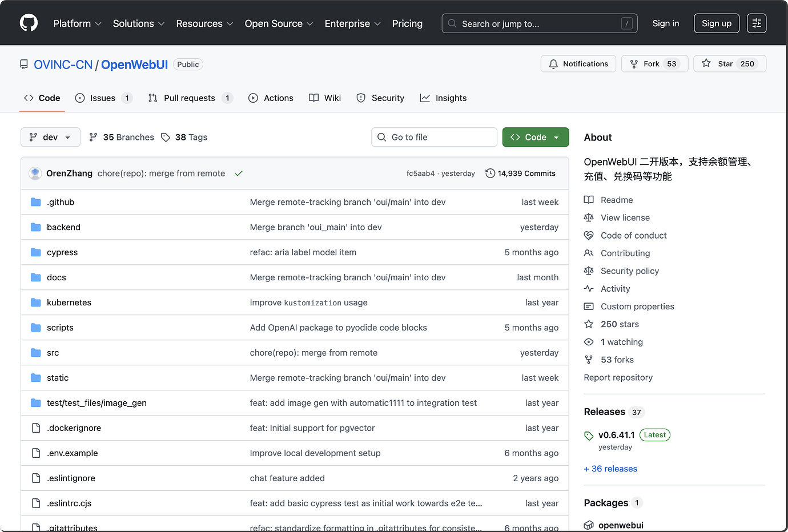Open the OVINC-CN owner link
Screen dimensions: 788x532
63,65
